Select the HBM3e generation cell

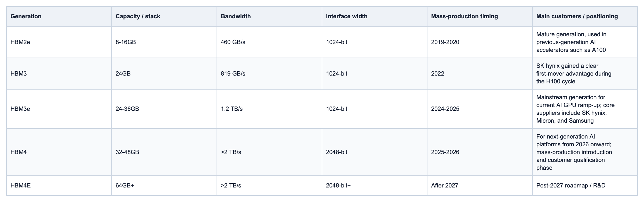pyautogui.click(x=59, y=109)
